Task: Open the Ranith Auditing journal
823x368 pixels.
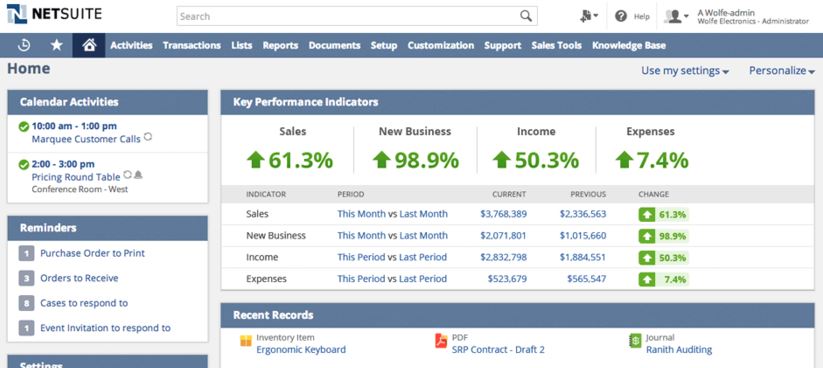Action: [x=679, y=350]
